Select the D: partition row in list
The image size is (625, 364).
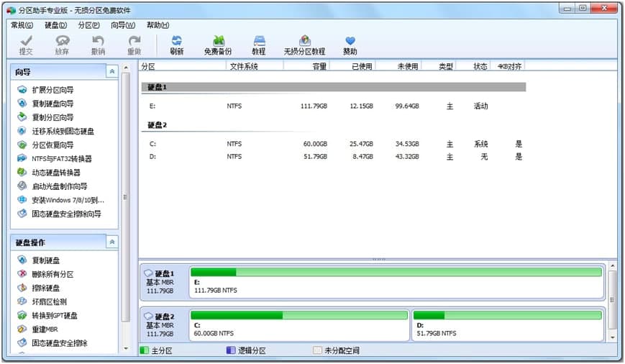click(x=333, y=157)
